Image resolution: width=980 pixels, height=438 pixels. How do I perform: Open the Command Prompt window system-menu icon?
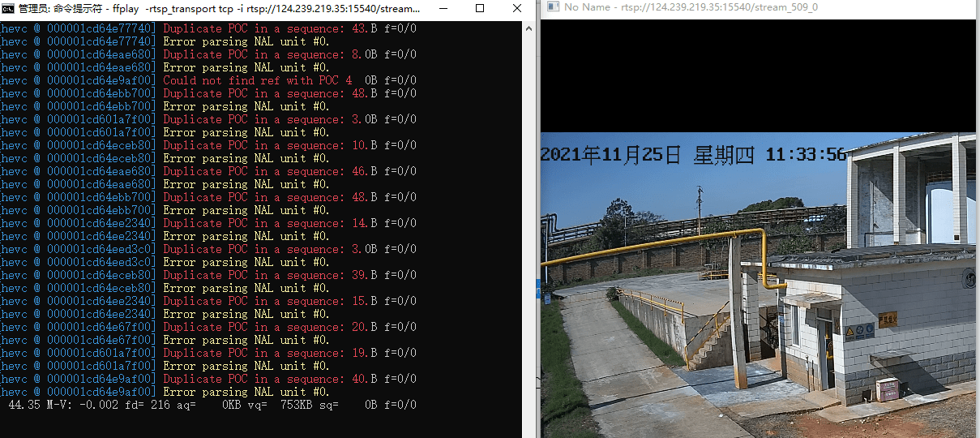8,9
